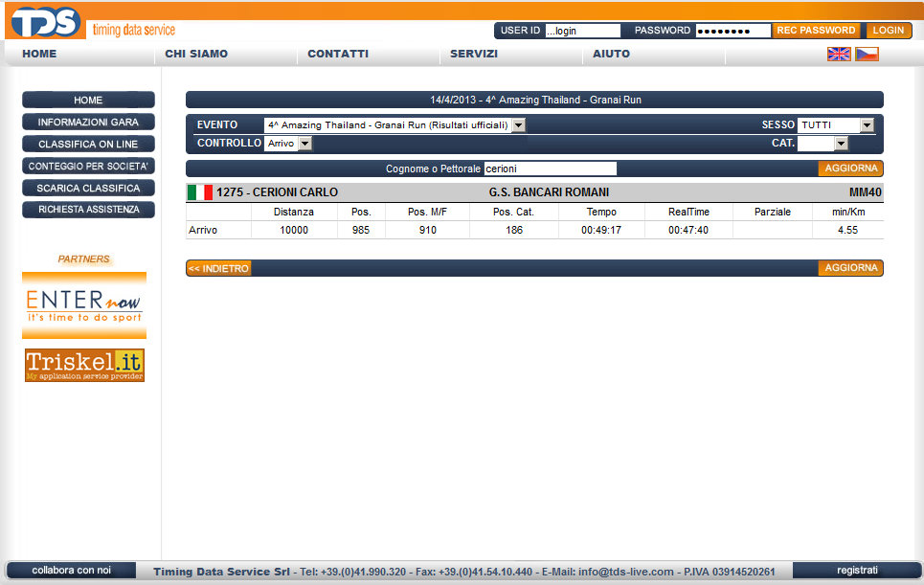The image size is (924, 585).
Task: Go to SERVIZI menu item
Action: click(x=474, y=54)
